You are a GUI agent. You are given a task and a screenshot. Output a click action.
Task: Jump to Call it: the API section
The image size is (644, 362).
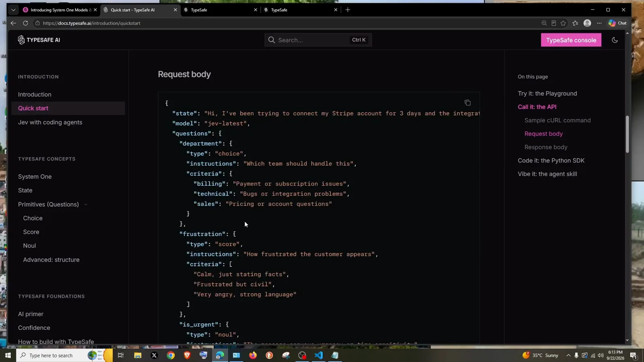(537, 107)
